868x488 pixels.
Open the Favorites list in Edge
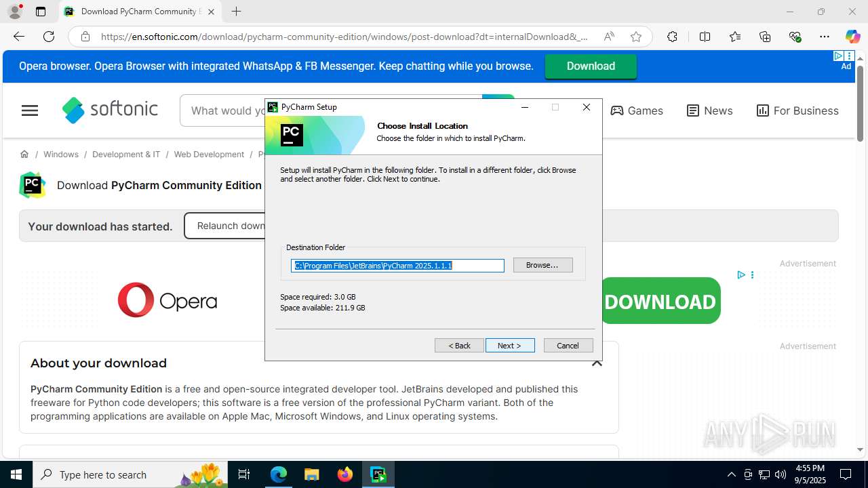735,37
